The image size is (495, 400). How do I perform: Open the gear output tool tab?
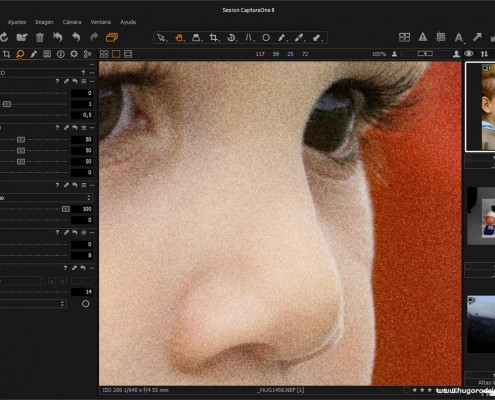(74, 54)
